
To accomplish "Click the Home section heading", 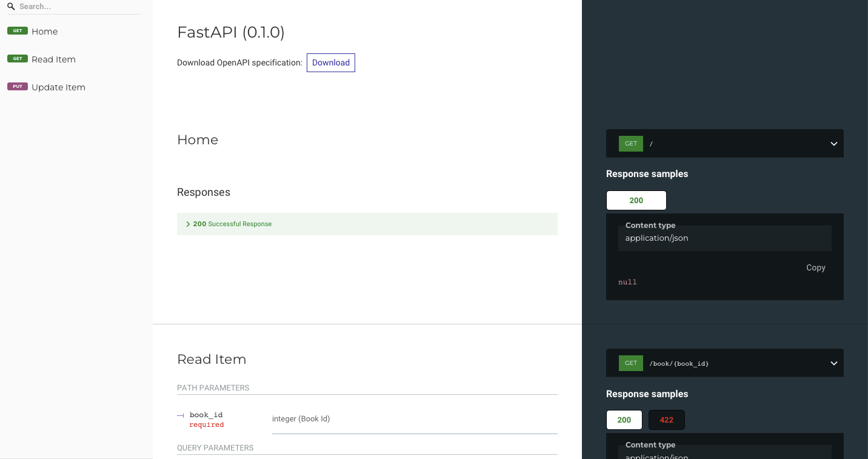I will (198, 139).
